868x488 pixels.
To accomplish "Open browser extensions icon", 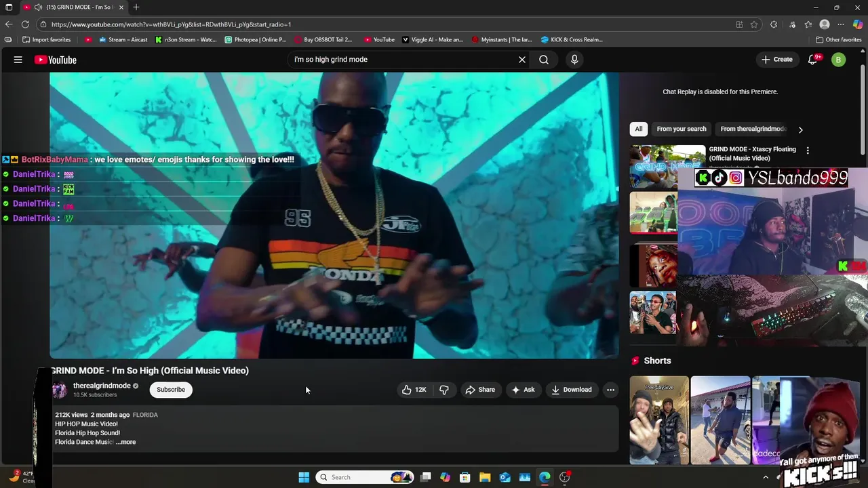I will pos(774,24).
